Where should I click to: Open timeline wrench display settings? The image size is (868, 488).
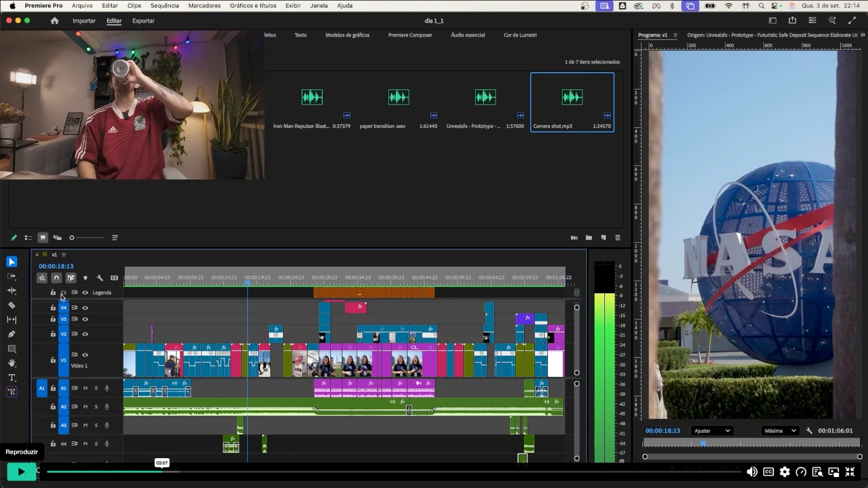click(100, 278)
